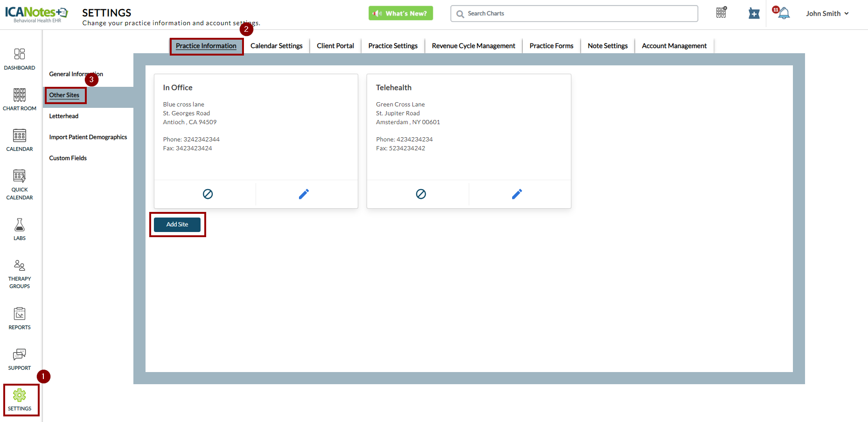
Task: Click the address line 'Antioch , CA 94509'
Action: (x=190, y=122)
